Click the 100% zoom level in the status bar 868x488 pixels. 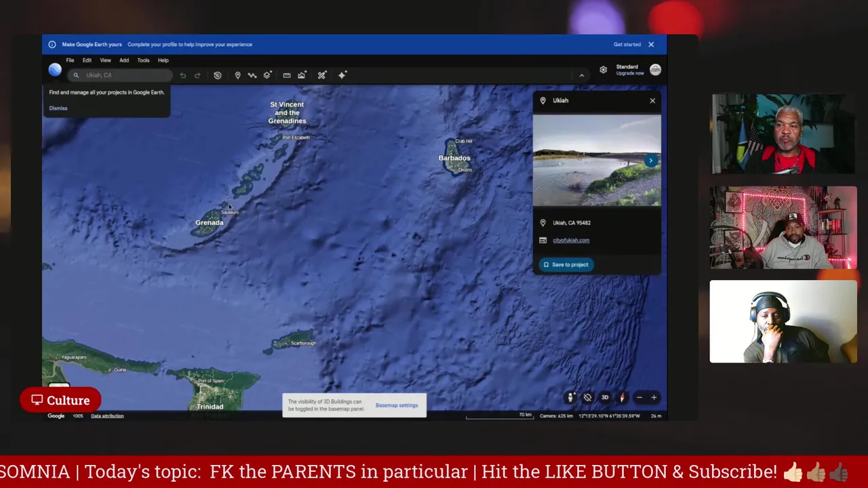[x=78, y=416]
